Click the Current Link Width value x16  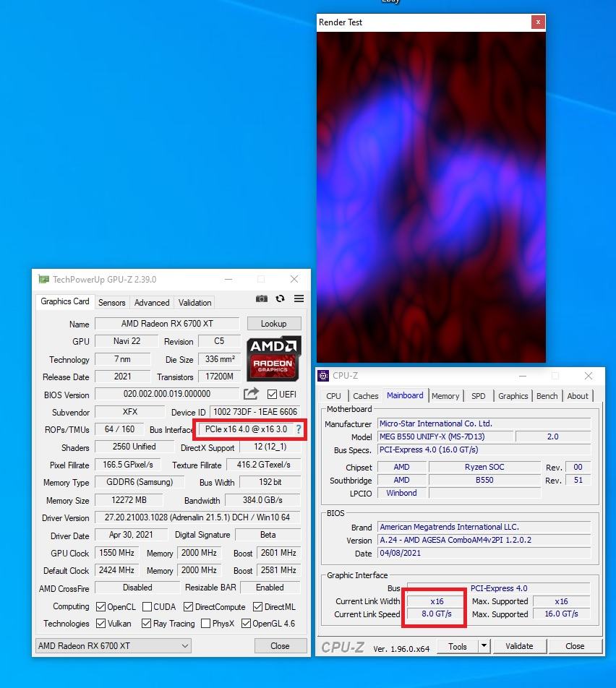coord(437,601)
